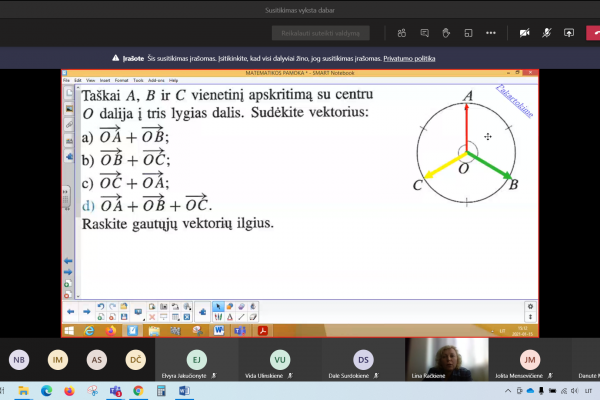600x400 pixels.
Task: Open Attachments paperclip side tab
Action: click(69, 125)
